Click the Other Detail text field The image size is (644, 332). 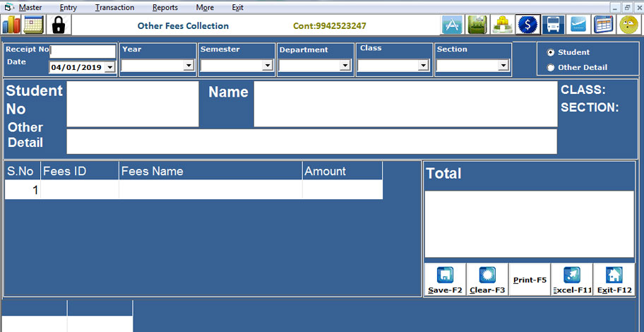coord(311,141)
